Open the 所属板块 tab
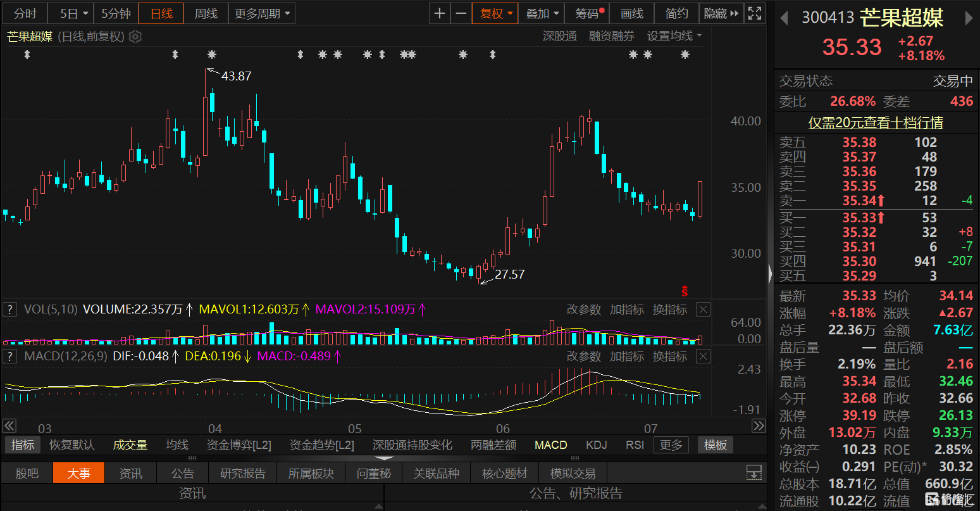 click(x=311, y=473)
